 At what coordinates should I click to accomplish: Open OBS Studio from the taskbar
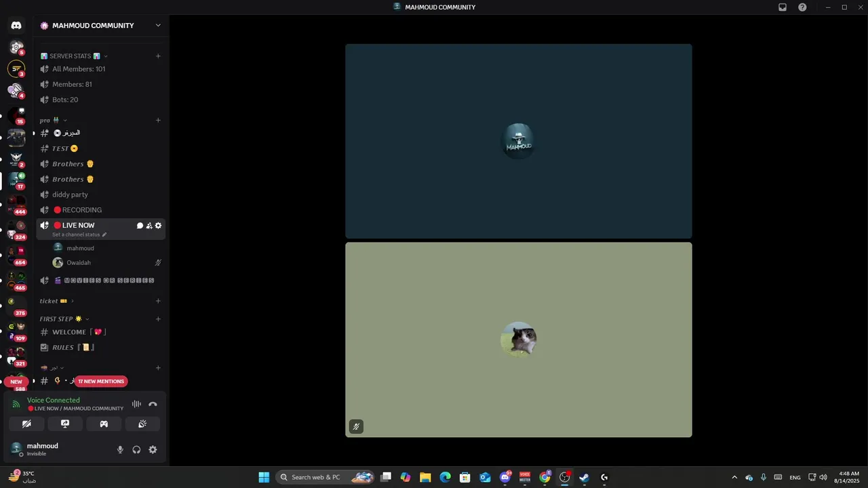tap(564, 477)
